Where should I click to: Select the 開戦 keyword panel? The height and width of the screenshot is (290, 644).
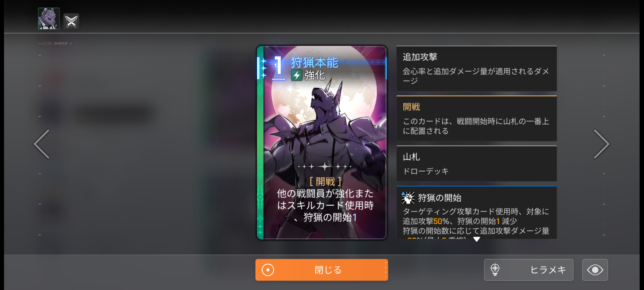tap(477, 118)
